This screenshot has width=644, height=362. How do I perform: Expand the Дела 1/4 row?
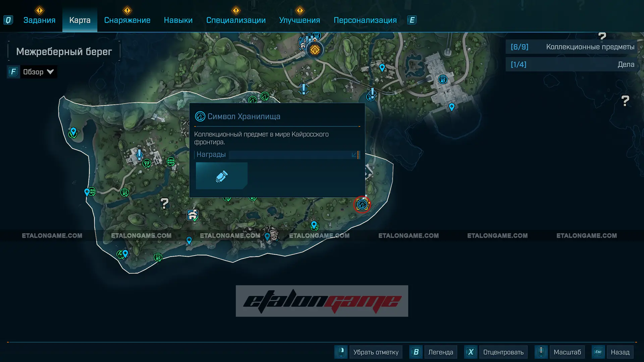pyautogui.click(x=572, y=64)
